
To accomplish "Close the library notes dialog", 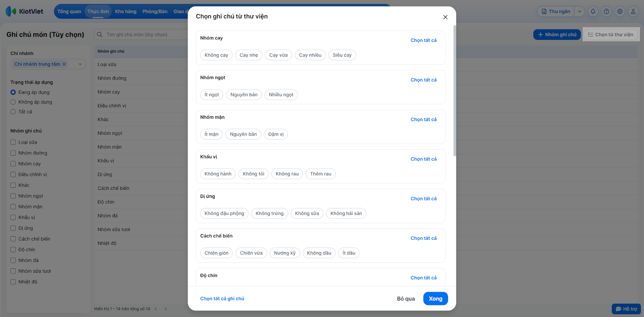I will (445, 17).
